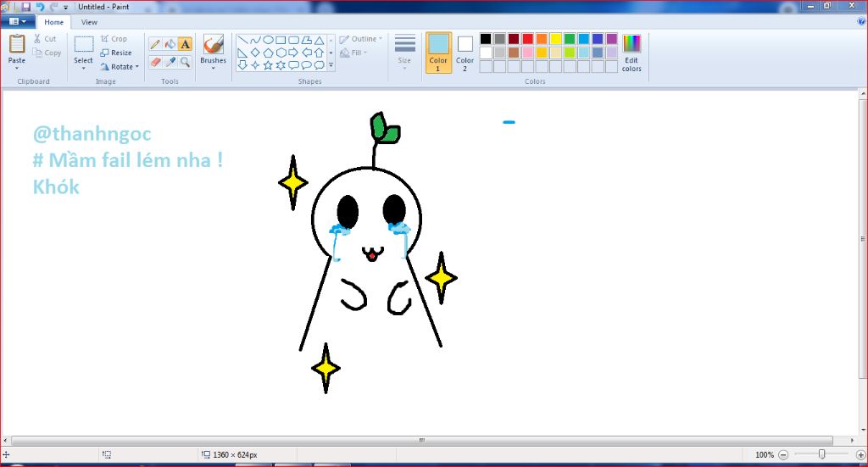868x467 pixels.
Task: Open the shape Fill dropdown
Action: pyautogui.click(x=353, y=53)
